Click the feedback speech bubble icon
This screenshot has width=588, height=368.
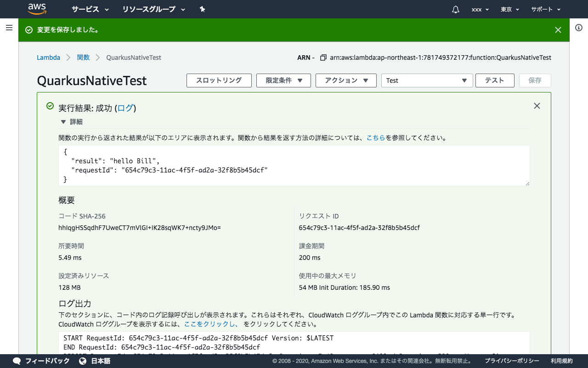click(17, 361)
